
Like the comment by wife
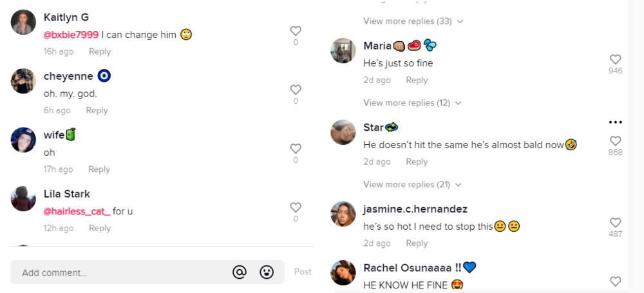[296, 148]
